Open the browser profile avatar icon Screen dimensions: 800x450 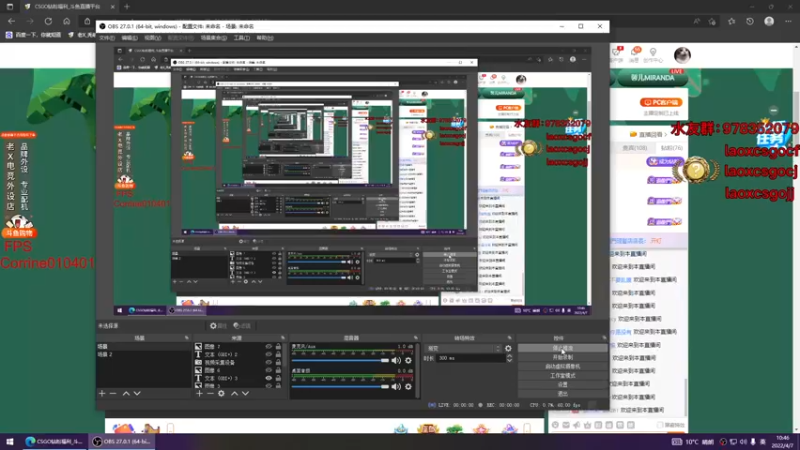pos(769,21)
